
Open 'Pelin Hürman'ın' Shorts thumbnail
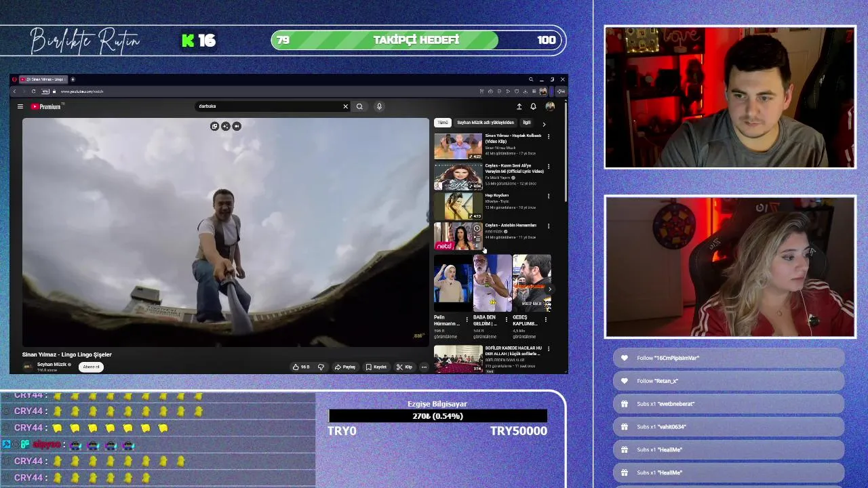(453, 283)
